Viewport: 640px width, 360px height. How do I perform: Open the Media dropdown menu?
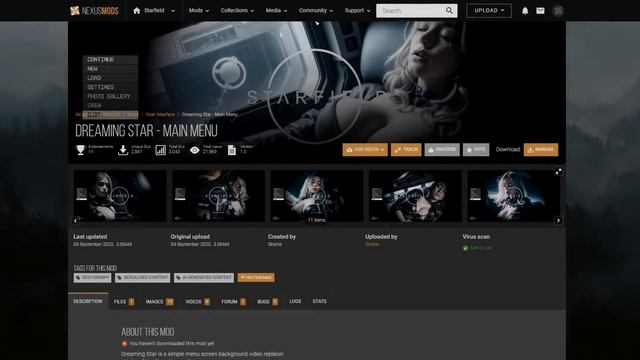pos(276,11)
